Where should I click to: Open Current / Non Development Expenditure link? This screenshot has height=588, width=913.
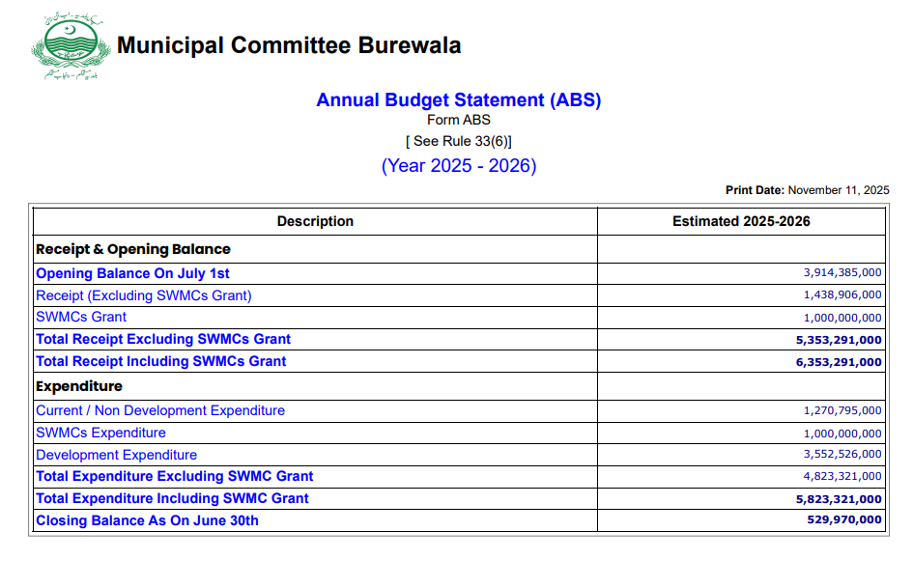pos(160,410)
